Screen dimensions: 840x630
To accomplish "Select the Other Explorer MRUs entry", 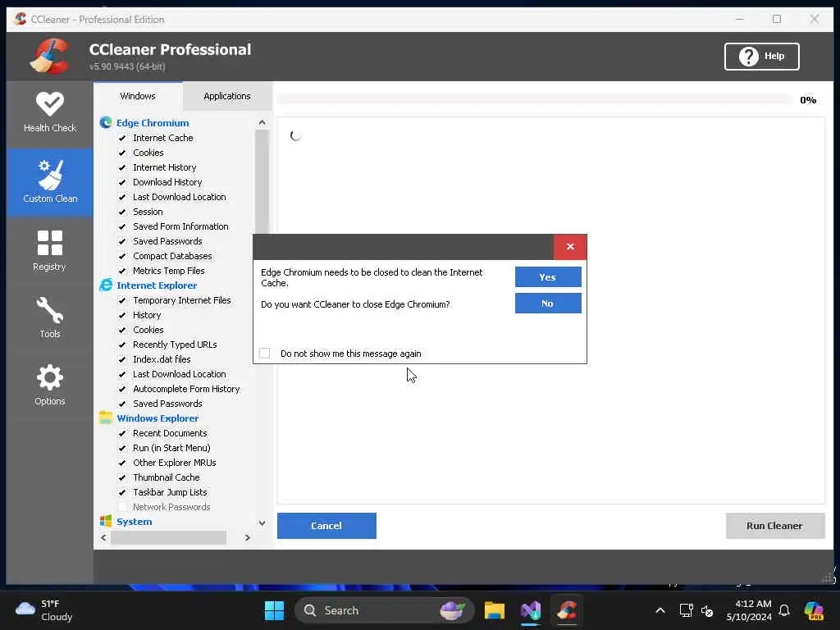I will coord(175,463).
